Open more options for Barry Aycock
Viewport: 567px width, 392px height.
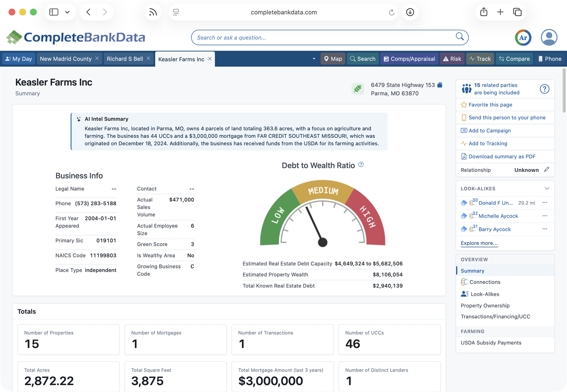[x=545, y=229]
